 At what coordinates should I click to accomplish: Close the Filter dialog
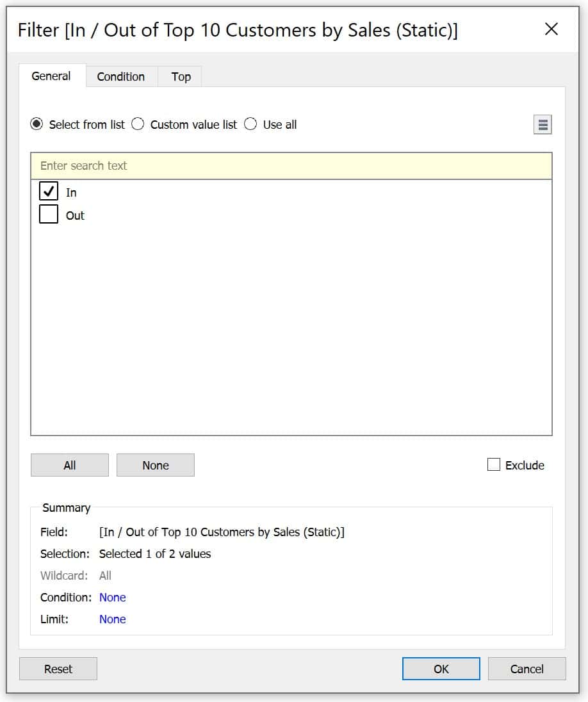click(551, 29)
